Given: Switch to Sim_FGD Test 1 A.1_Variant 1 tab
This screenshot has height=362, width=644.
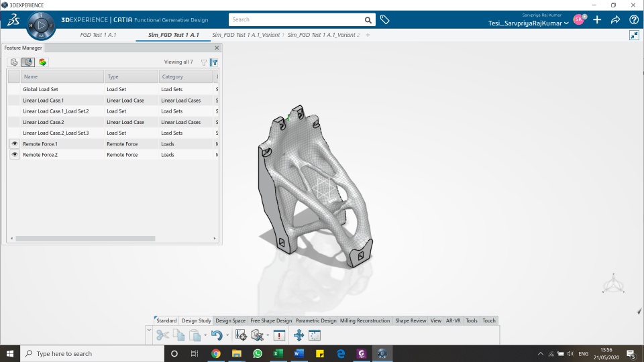Looking at the screenshot, I should coord(248,35).
